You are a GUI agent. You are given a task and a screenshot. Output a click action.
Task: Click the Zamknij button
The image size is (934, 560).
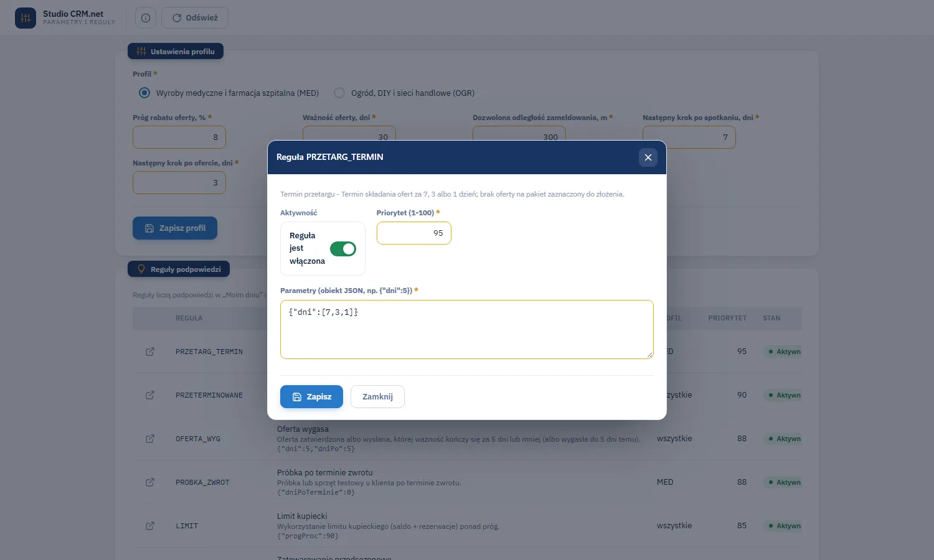click(377, 397)
